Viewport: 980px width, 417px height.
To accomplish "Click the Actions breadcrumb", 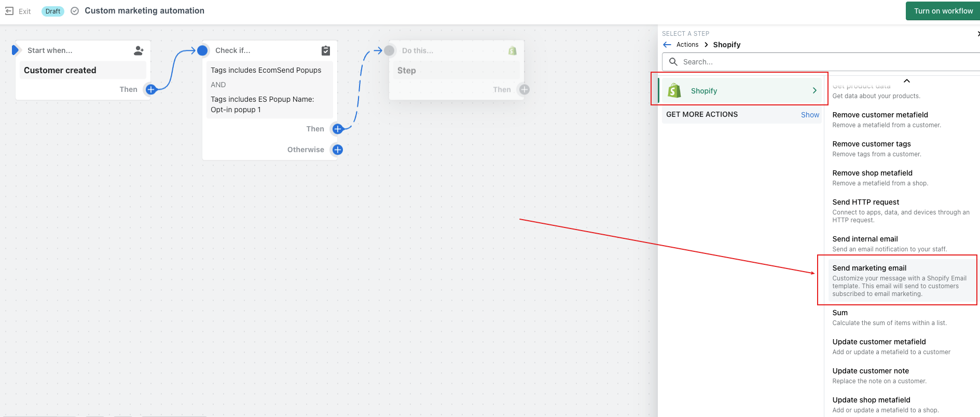I will [x=687, y=45].
